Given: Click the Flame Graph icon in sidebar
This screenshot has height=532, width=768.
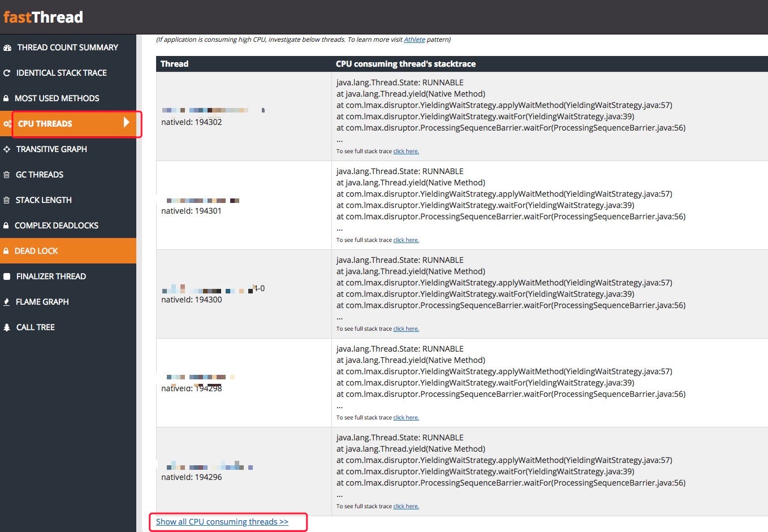Looking at the screenshot, I should pos(7,302).
